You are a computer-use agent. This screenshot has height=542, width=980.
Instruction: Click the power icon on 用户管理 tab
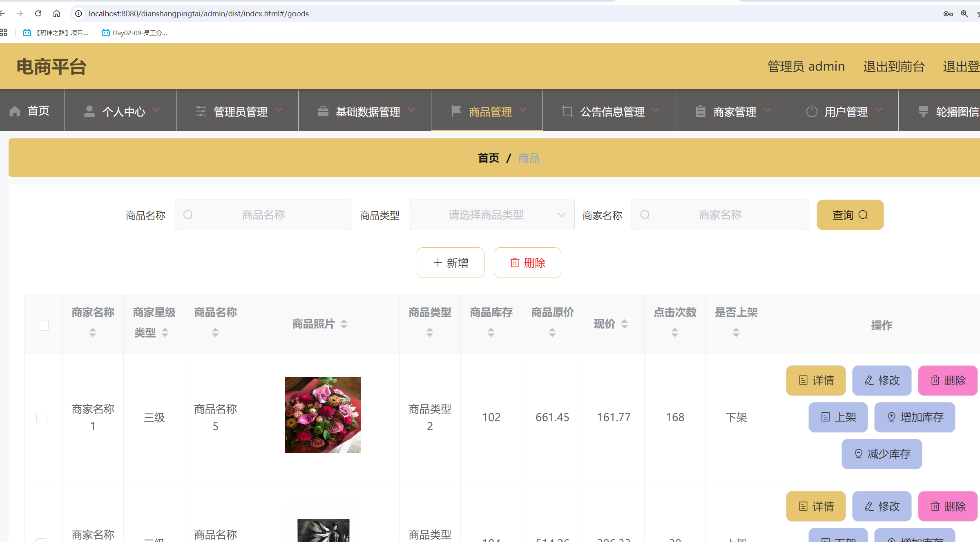coord(811,111)
